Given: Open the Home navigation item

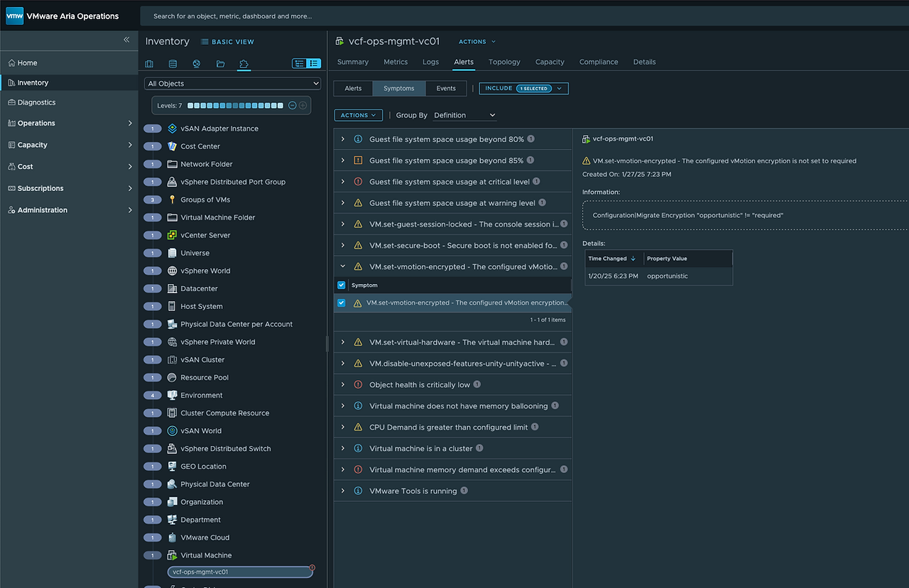Looking at the screenshot, I should tap(27, 63).
